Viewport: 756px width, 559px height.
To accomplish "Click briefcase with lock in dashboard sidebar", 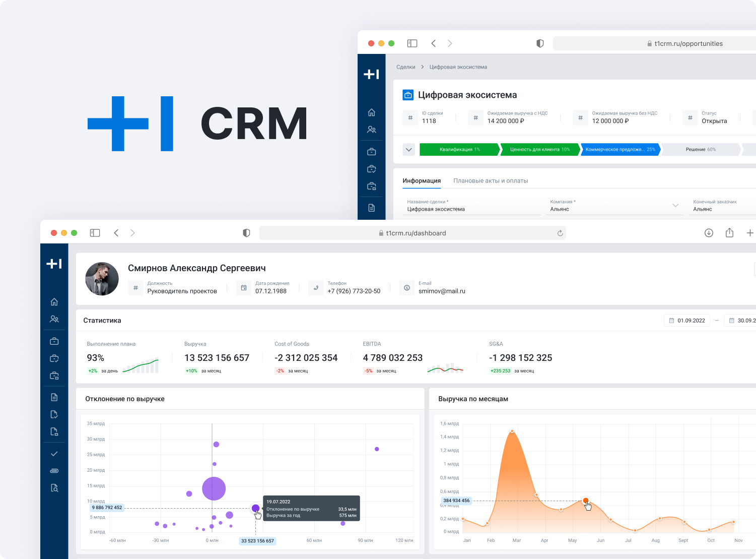I will click(x=54, y=376).
